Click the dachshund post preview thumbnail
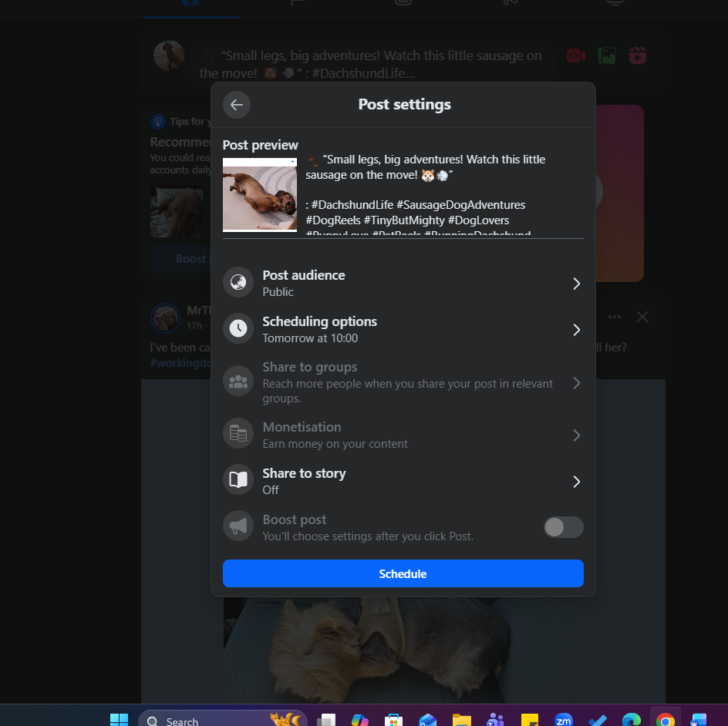 point(260,194)
